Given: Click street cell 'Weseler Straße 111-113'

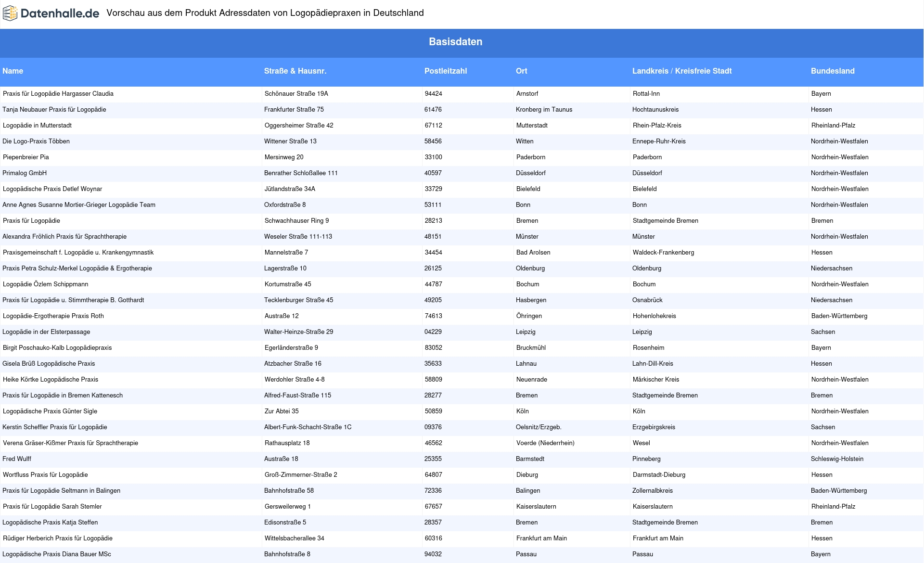Looking at the screenshot, I should point(298,236).
